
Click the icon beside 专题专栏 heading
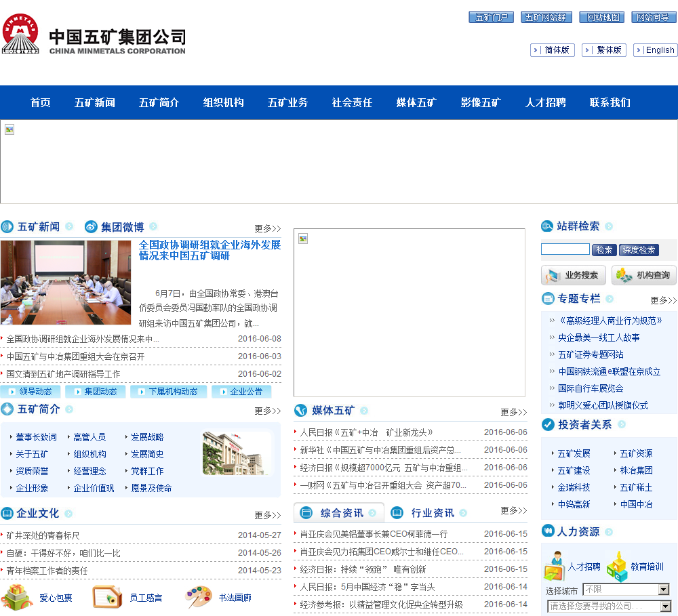[548, 298]
